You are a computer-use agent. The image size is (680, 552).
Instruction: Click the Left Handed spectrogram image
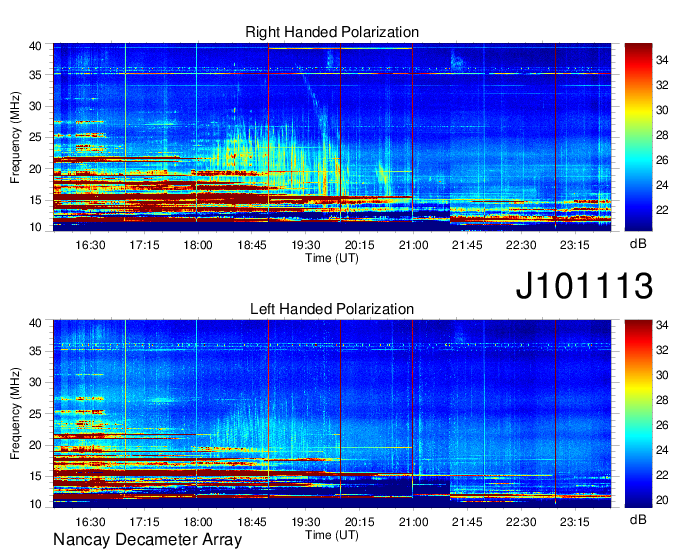tap(332, 414)
